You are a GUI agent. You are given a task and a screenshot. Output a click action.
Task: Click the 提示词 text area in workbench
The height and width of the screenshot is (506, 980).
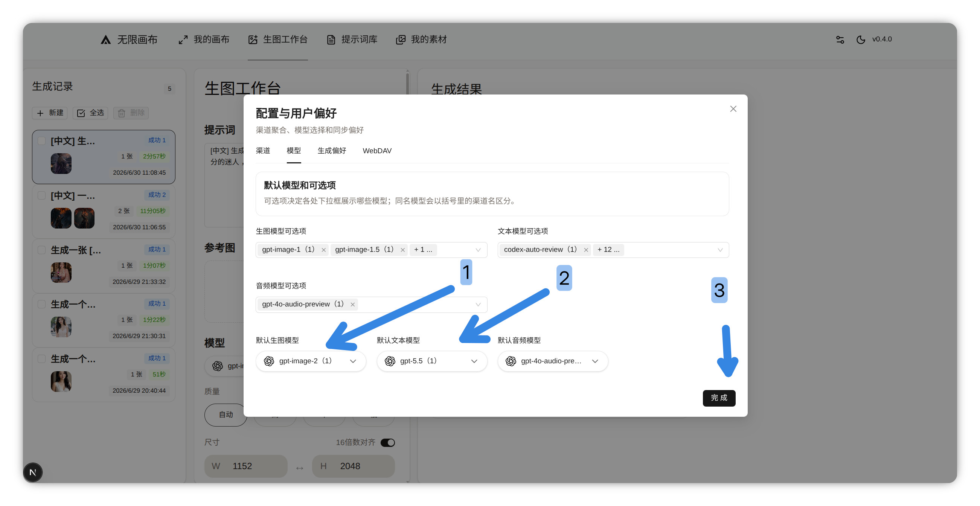pos(224,185)
